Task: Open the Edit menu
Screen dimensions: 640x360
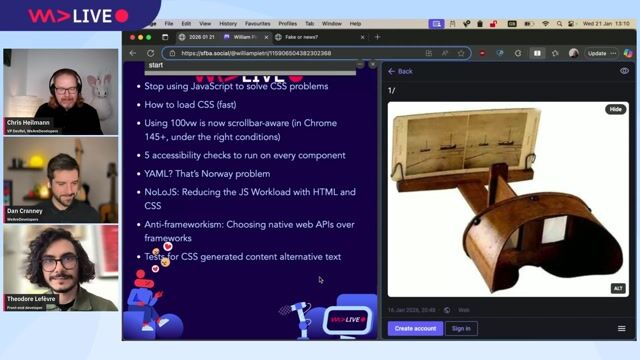Action: coord(186,24)
